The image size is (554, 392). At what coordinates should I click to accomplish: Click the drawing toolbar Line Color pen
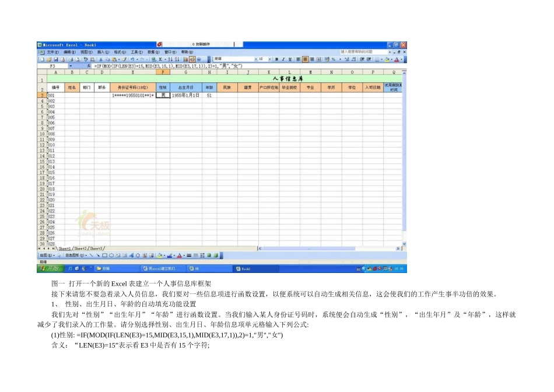(170, 255)
